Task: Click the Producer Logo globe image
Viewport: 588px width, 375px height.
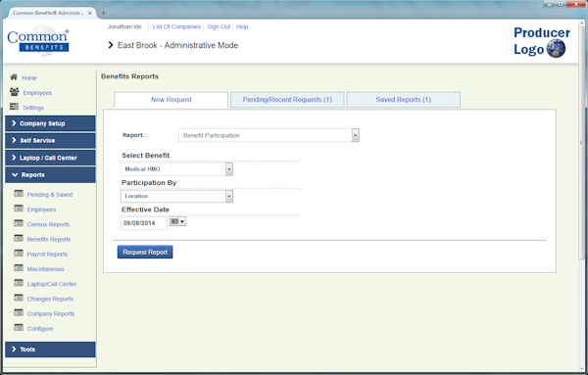Action: point(556,49)
